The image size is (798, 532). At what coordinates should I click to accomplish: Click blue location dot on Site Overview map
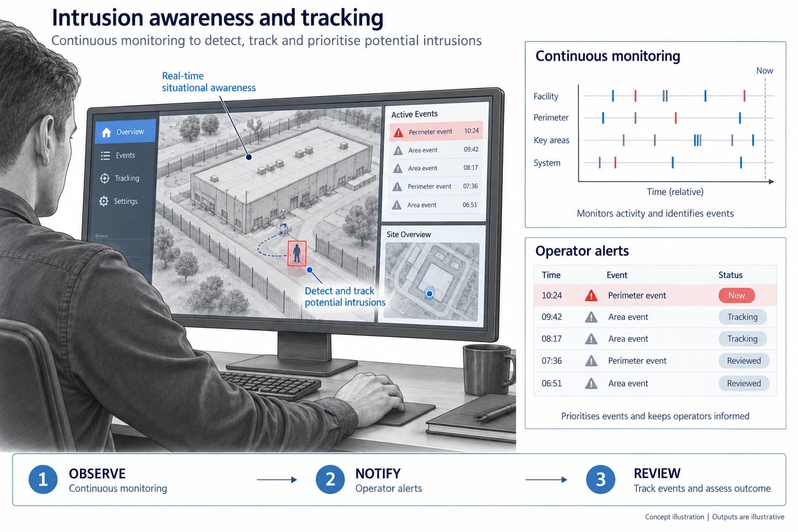pos(429,294)
